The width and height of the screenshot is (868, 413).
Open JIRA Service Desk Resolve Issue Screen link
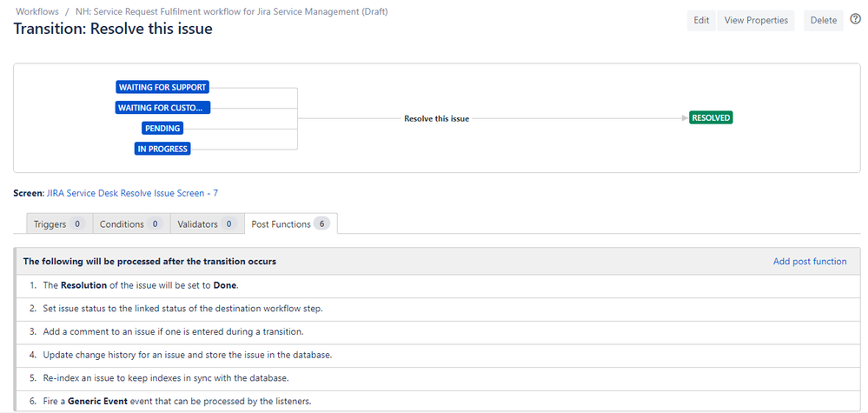pos(132,193)
